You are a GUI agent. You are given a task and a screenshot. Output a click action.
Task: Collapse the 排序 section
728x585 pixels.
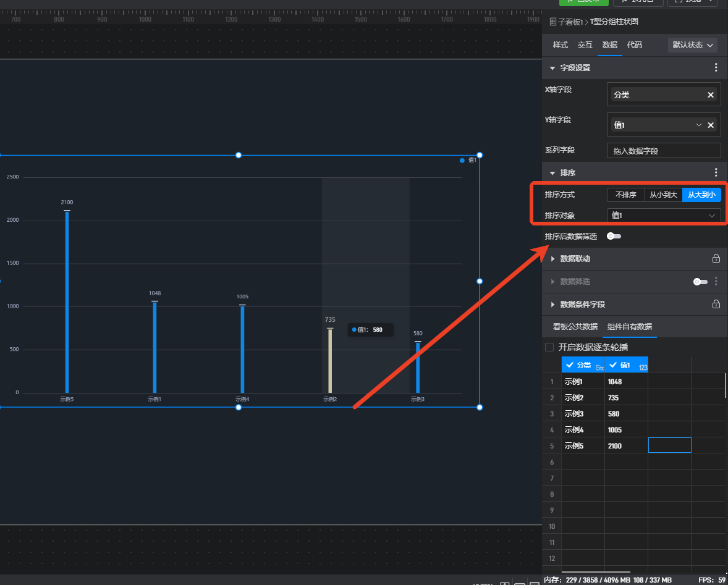[552, 173]
